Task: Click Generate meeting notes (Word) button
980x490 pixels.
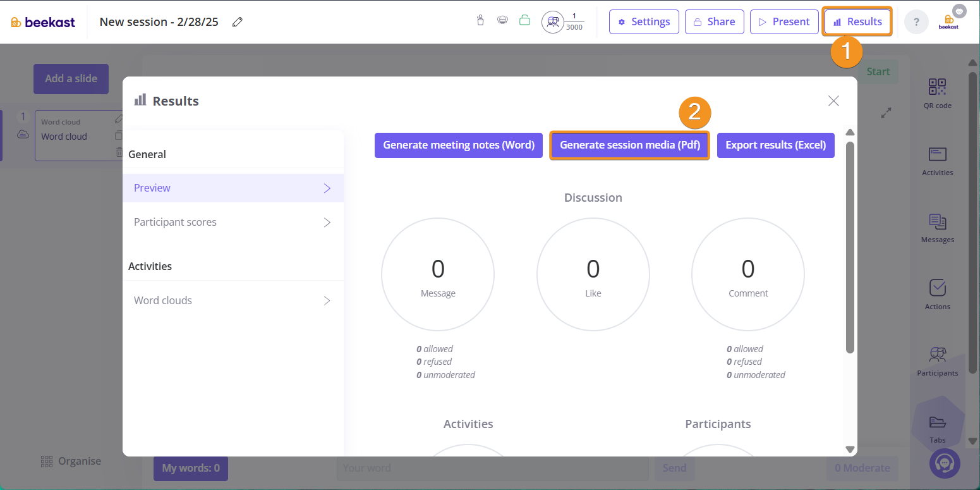Action: 459,145
